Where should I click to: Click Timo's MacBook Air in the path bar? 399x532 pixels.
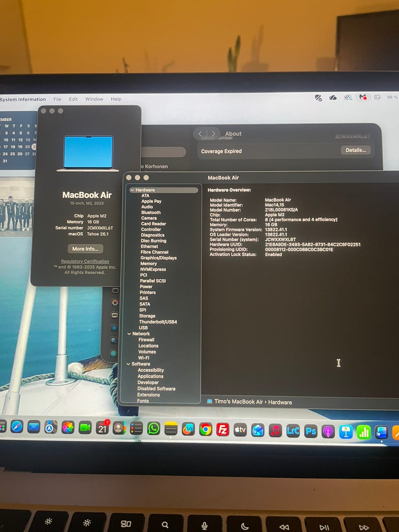click(x=239, y=401)
